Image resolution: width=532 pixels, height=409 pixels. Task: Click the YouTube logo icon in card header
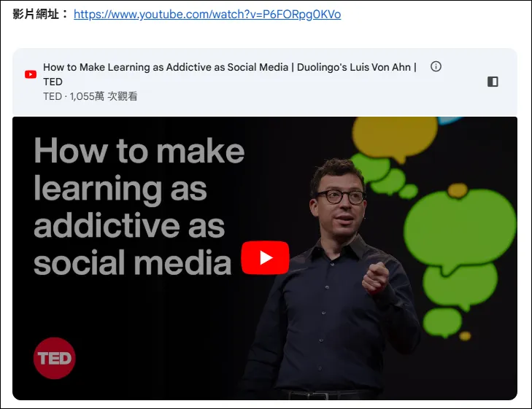pyautogui.click(x=31, y=74)
